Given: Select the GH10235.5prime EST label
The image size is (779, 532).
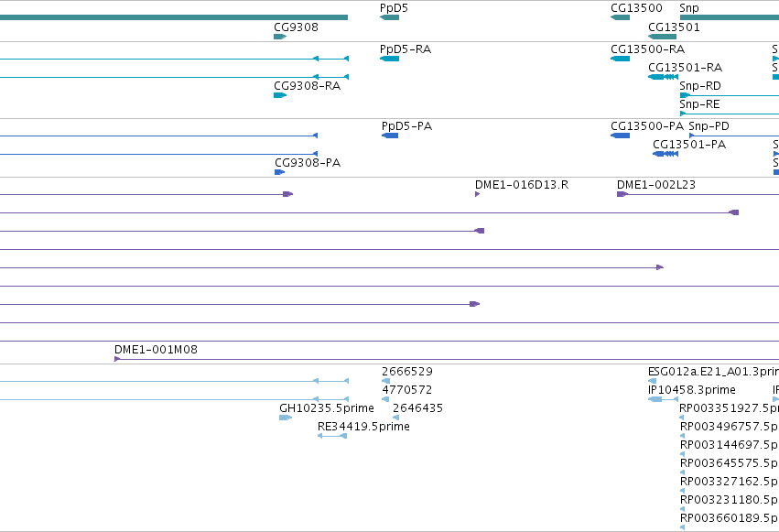Looking at the screenshot, I should pyautogui.click(x=327, y=408).
